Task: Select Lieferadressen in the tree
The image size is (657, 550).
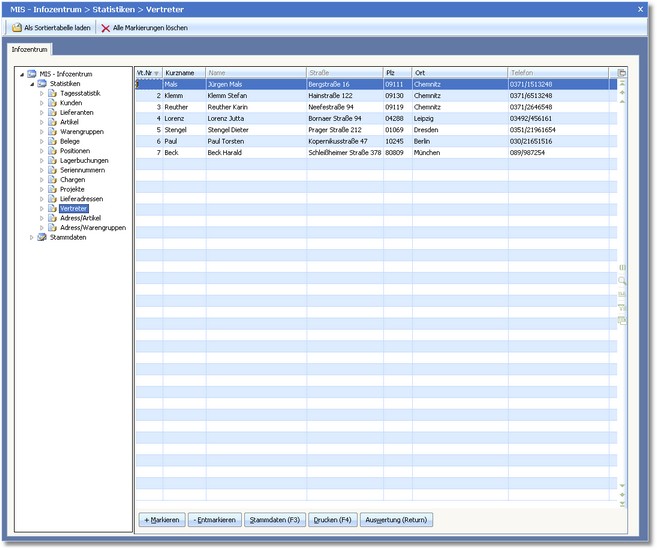Action: tap(81, 199)
